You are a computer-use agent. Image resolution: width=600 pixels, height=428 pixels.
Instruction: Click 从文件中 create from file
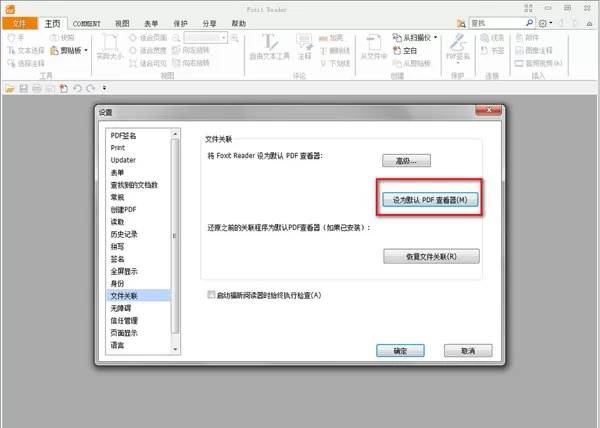click(x=373, y=47)
